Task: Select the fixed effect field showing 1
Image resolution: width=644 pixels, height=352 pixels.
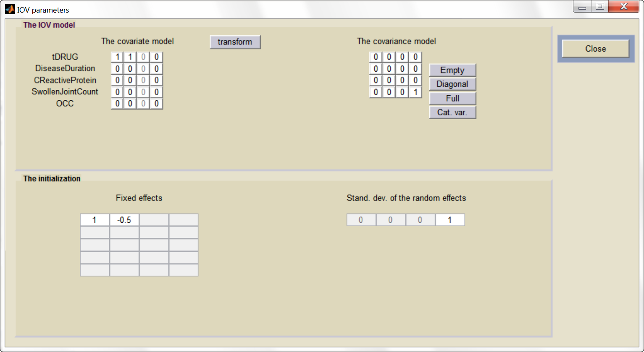Action: 95,219
